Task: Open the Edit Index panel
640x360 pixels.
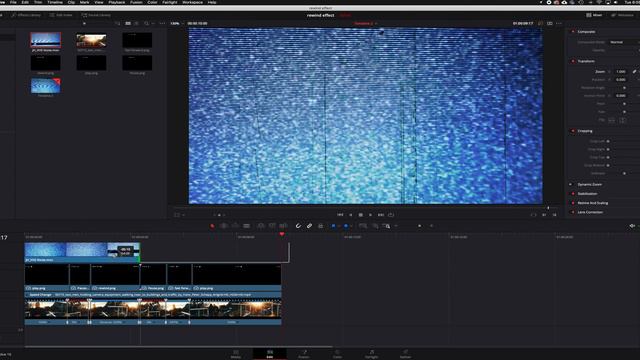Action: tap(61, 15)
